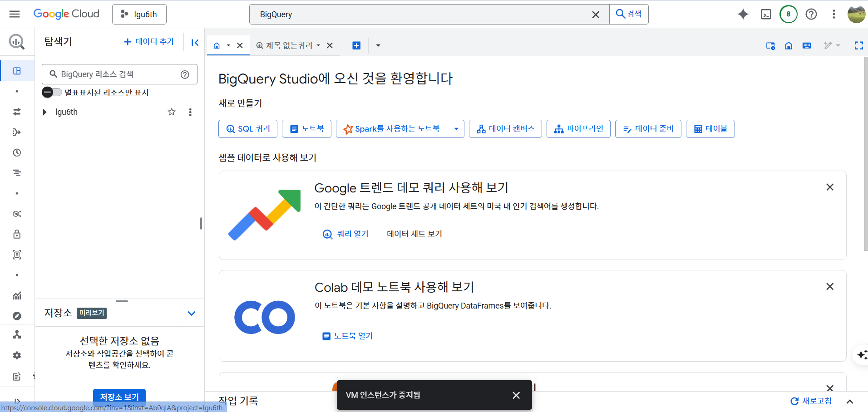Image resolution: width=868 pixels, height=412 pixels.
Task: Open the help question mark menu
Action: coord(811,14)
